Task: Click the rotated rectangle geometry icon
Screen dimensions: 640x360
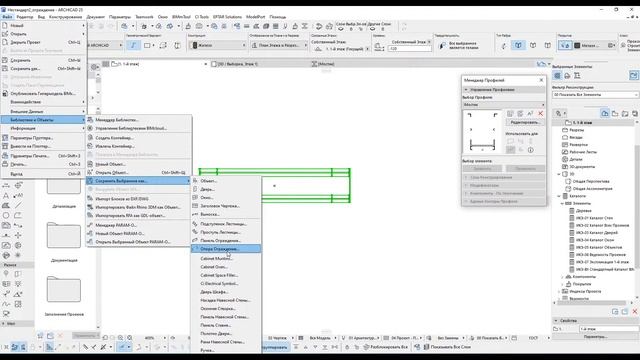Action: tap(163, 45)
